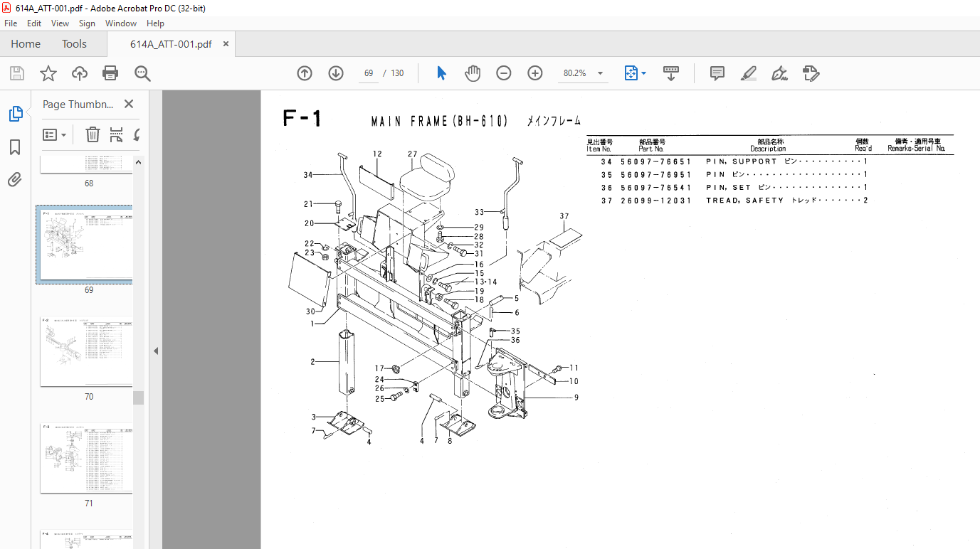This screenshot has width=980, height=549.
Task: Click the page number input field
Action: (369, 73)
